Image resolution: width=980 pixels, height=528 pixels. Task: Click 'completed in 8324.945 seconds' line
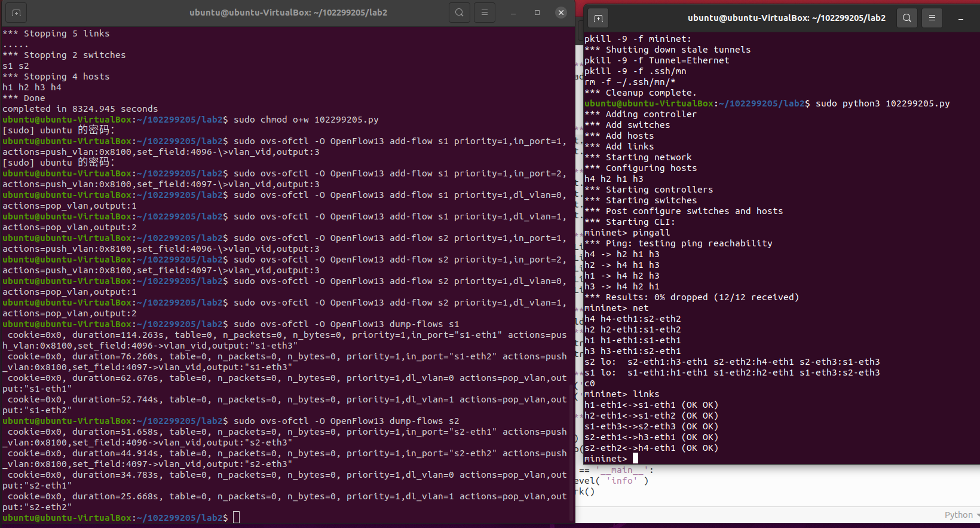click(80, 109)
